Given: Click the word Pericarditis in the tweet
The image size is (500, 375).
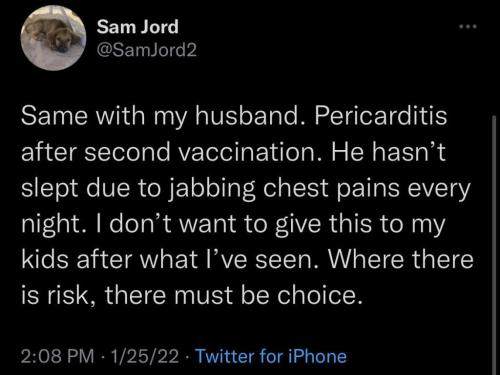Looking at the screenshot, I should click(x=380, y=116).
